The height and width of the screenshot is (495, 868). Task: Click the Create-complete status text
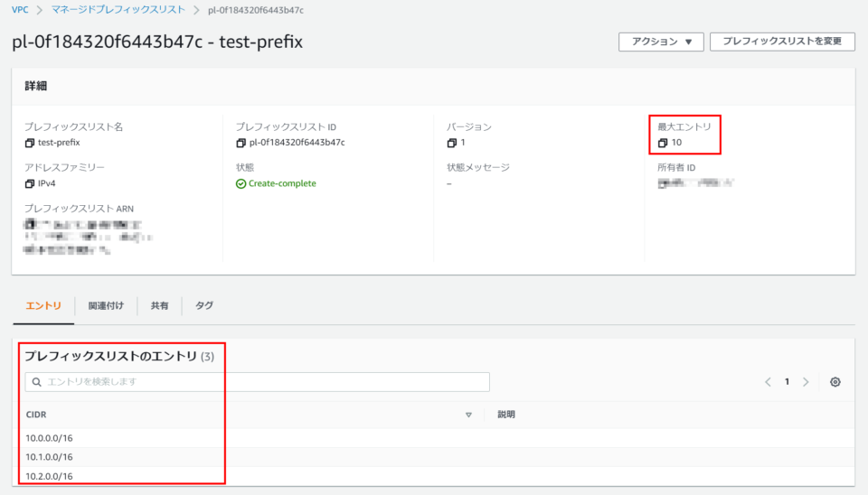coord(282,183)
